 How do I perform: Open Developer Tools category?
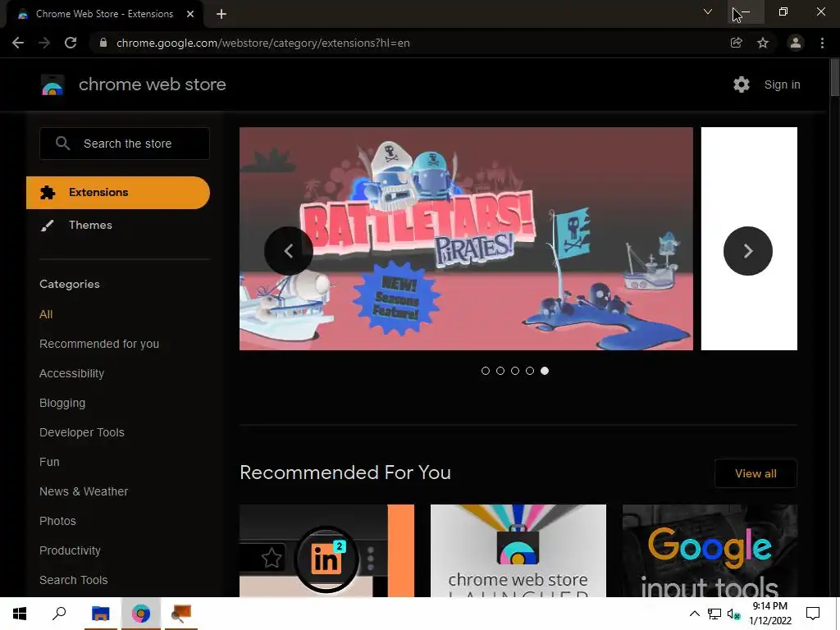coord(82,432)
